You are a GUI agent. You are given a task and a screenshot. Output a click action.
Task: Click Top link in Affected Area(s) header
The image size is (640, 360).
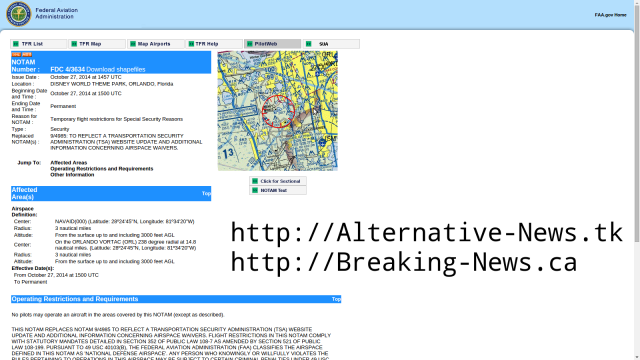click(207, 193)
